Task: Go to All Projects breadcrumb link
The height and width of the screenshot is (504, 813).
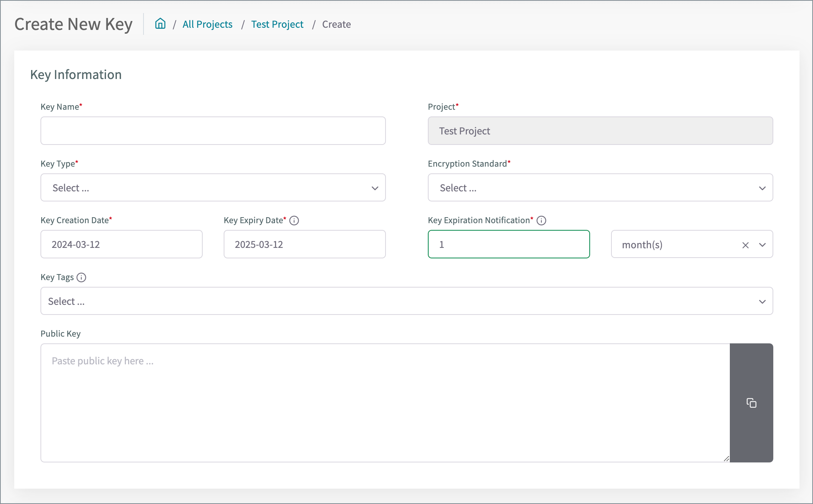Action: point(207,24)
